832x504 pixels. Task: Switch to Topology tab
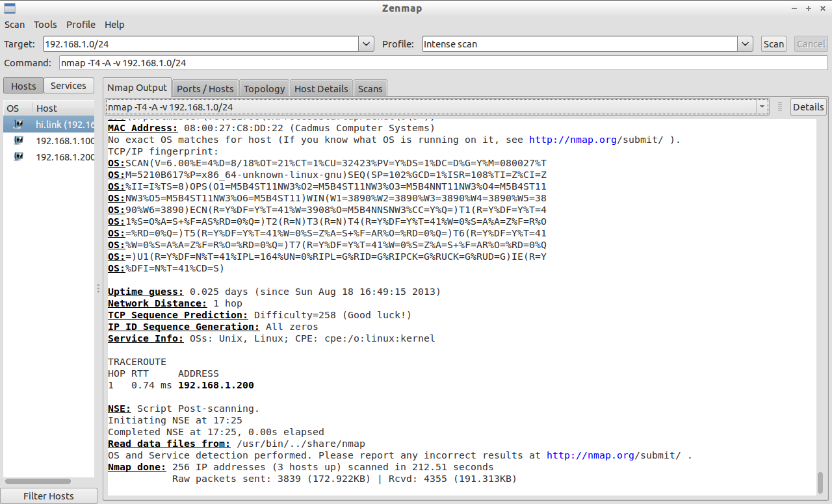pos(264,88)
